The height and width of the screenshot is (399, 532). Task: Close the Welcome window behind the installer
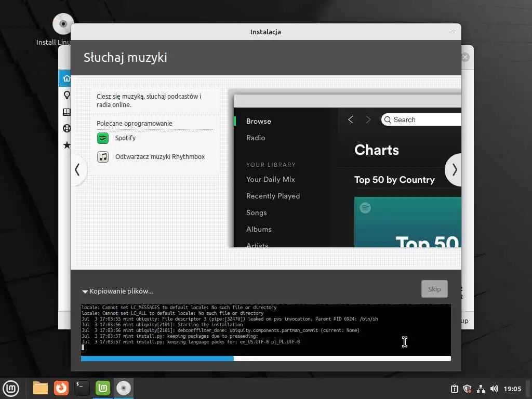[x=465, y=57]
